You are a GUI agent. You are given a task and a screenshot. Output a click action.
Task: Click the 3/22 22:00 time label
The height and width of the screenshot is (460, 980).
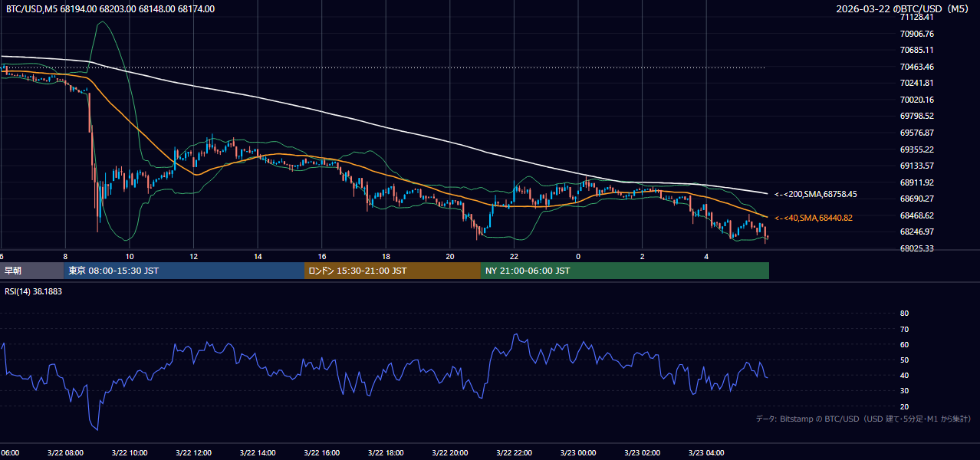click(x=514, y=453)
